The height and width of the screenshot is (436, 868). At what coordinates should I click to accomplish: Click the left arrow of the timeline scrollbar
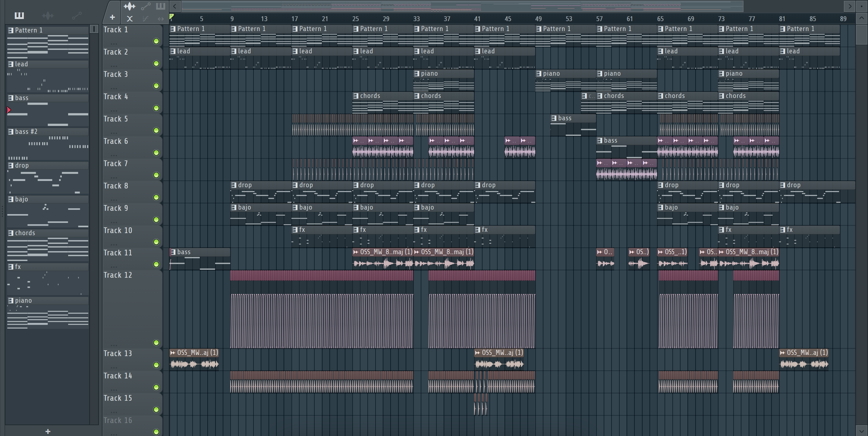click(x=175, y=6)
